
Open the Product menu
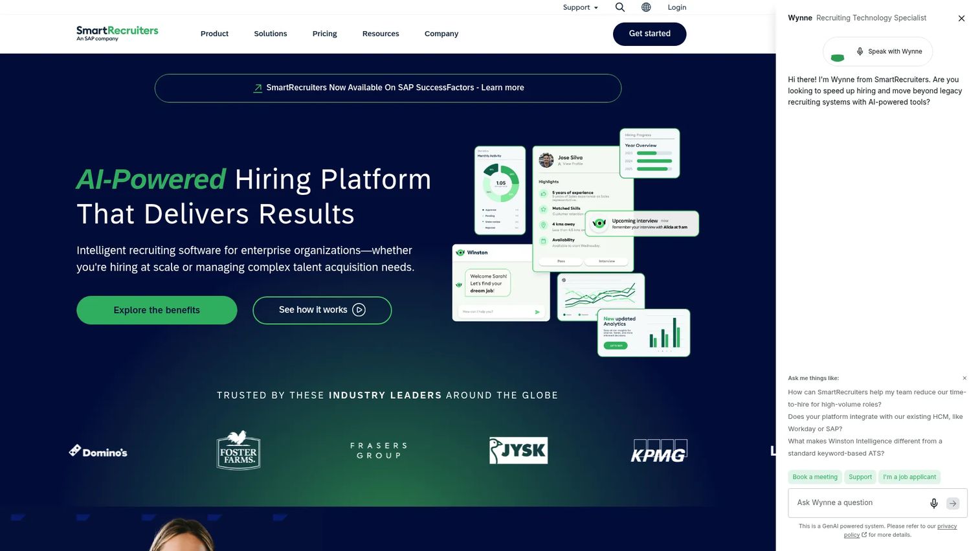[x=214, y=34]
